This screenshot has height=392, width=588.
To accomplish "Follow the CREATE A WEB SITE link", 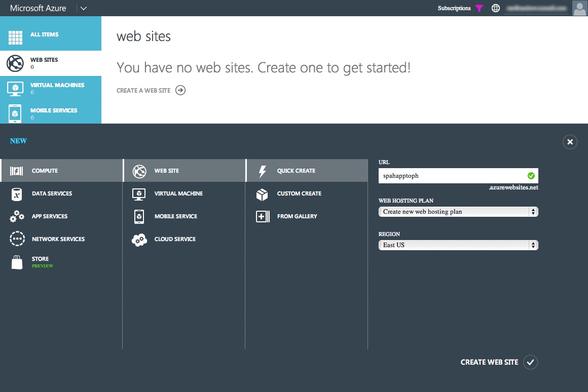I will (143, 90).
